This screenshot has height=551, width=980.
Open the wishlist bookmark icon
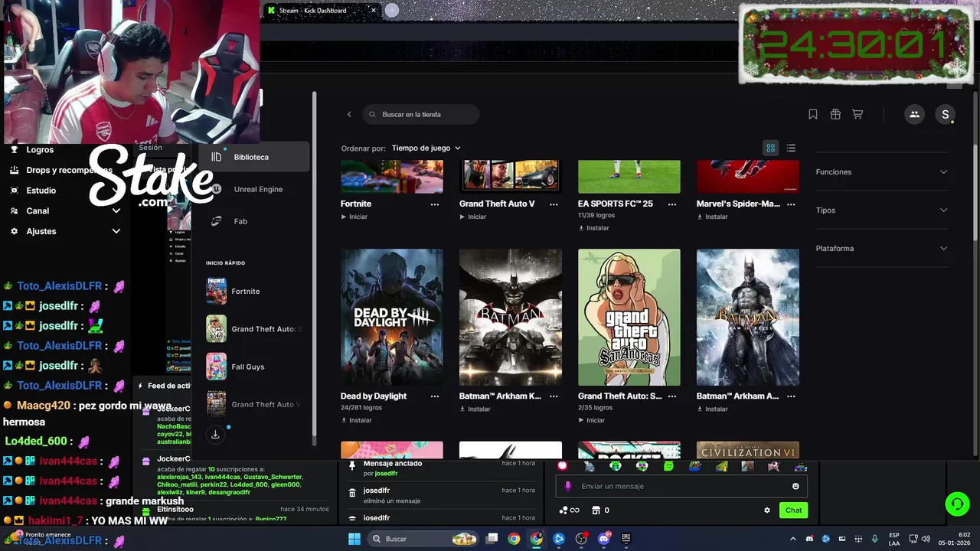click(x=813, y=114)
